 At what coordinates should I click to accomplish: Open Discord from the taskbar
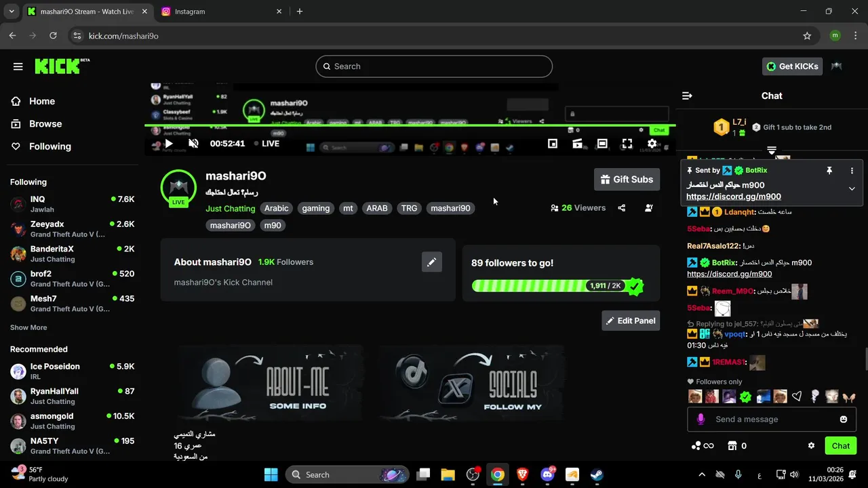pyautogui.click(x=547, y=474)
